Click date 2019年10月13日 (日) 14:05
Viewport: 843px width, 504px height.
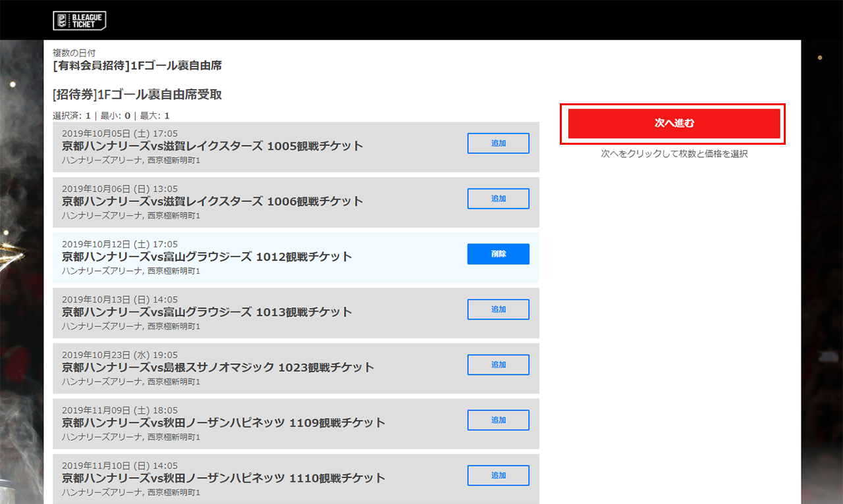tap(120, 299)
